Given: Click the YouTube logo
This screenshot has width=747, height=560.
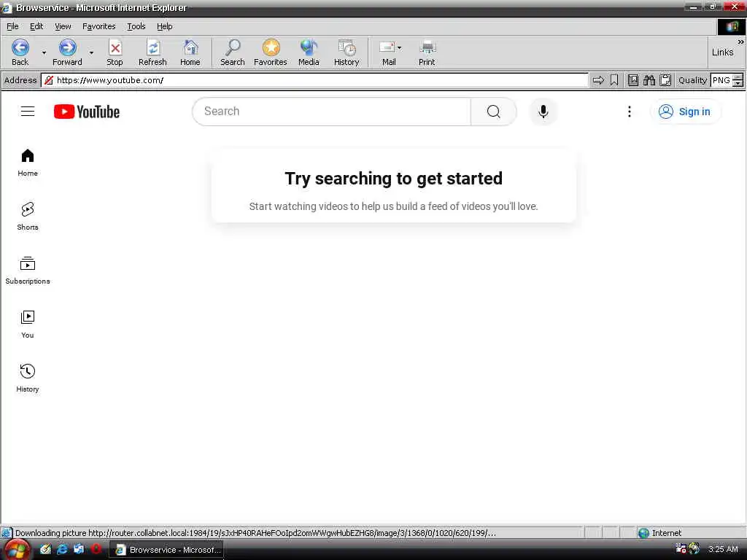Looking at the screenshot, I should [87, 112].
